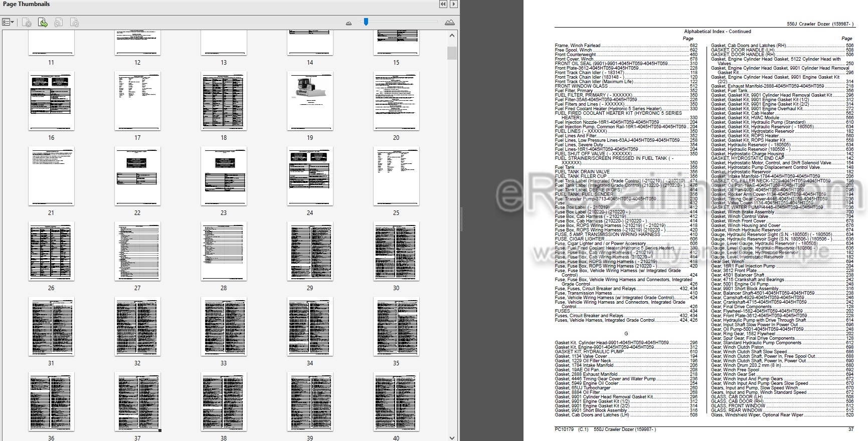
Task: Select page 15 thumbnail
Action: click(x=396, y=43)
